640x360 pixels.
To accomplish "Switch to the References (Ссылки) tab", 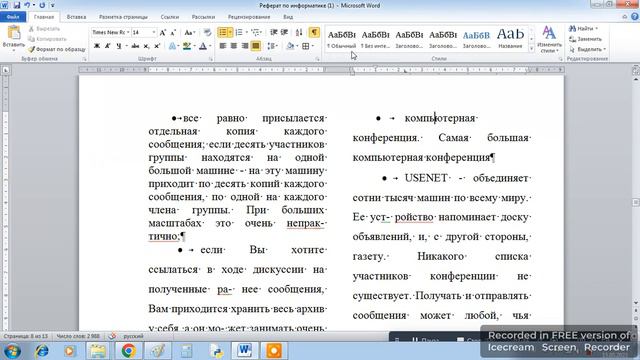I will [x=170, y=17].
